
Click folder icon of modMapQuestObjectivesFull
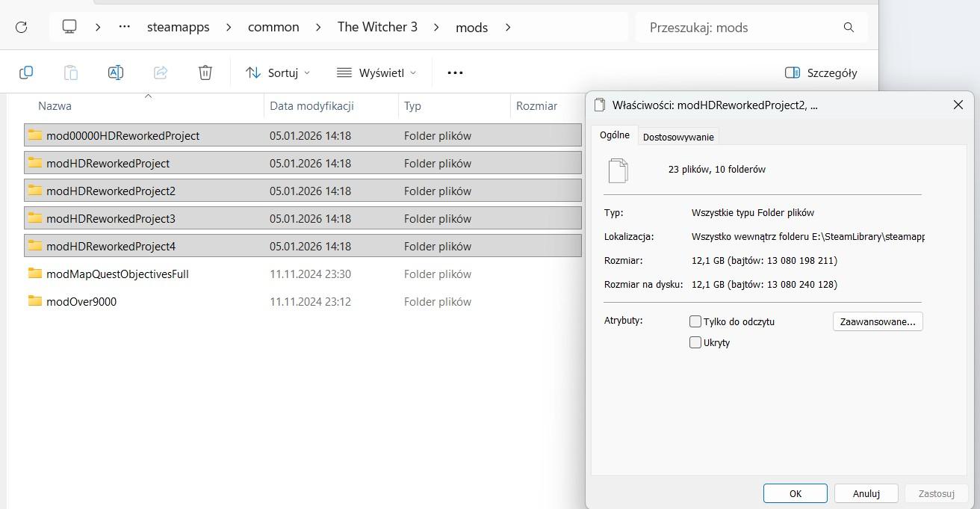35,274
